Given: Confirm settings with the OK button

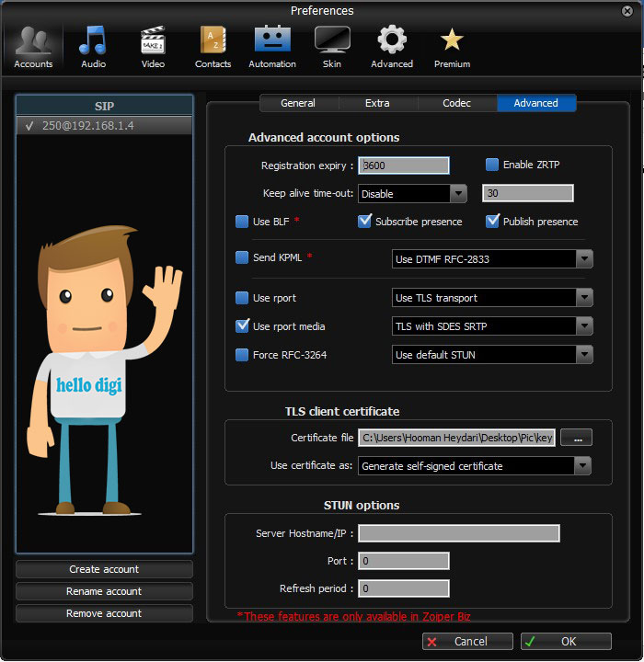Looking at the screenshot, I should click(566, 642).
